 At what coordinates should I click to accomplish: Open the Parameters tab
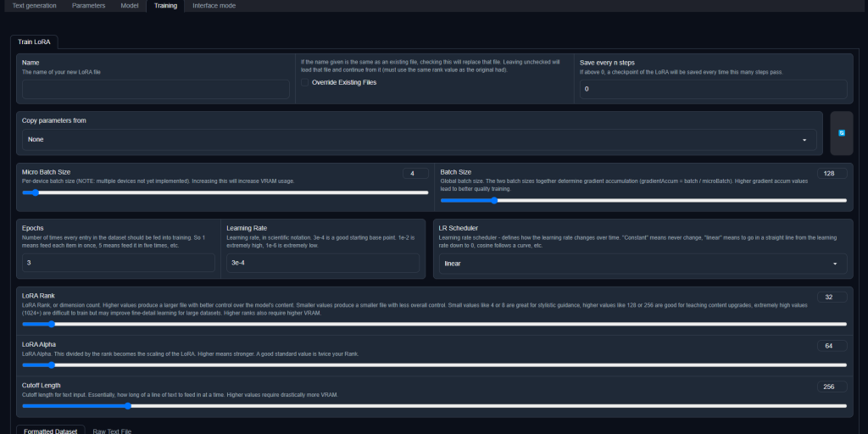tap(88, 6)
